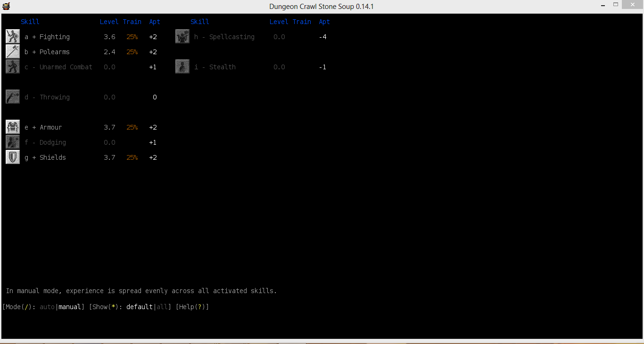This screenshot has height=344, width=644.
Task: Click the Dungeon Crawl title bar app icon
Action: click(6, 6)
